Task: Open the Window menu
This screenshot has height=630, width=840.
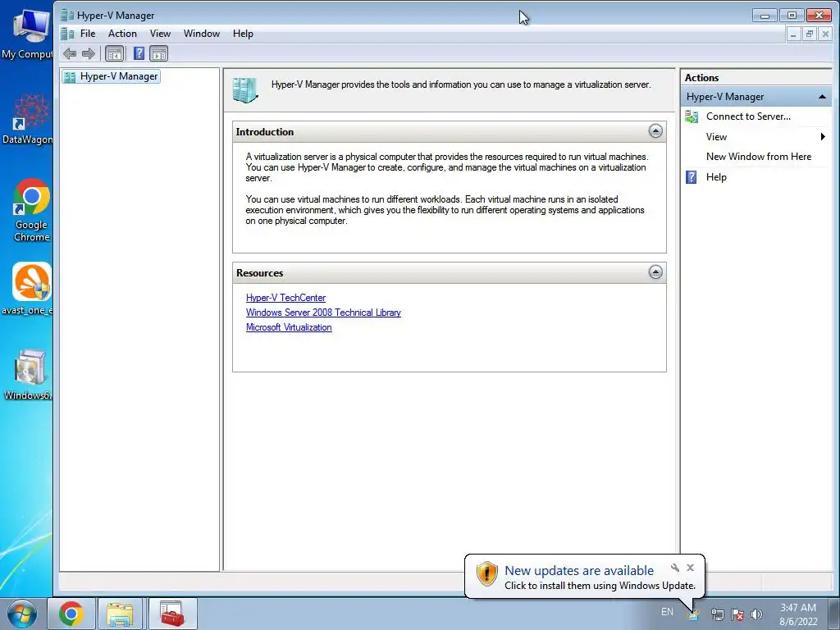Action: (202, 34)
